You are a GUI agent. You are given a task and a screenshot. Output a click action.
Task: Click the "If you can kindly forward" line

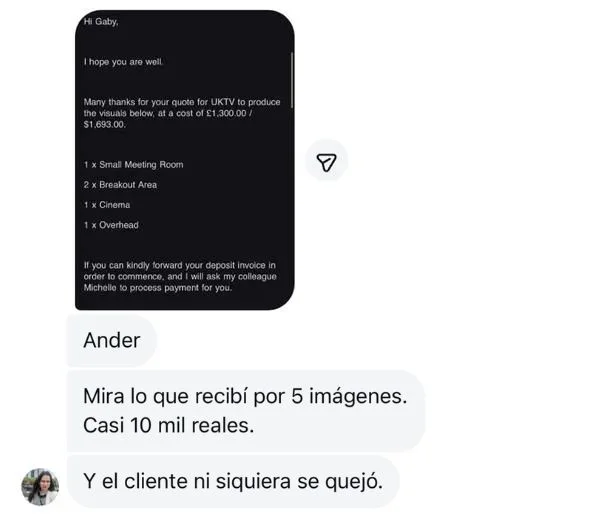tap(180, 265)
